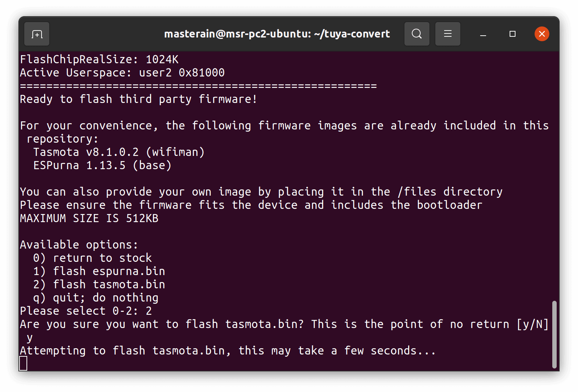578x392 pixels.
Task: Click the 'Attempting to flash tasmota.bin' line
Action: pyautogui.click(x=228, y=351)
